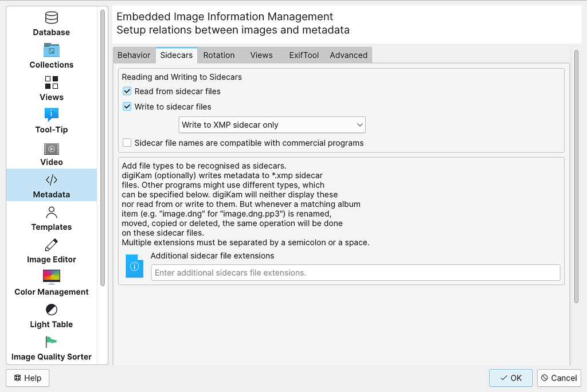Switch to the Behavior tab

(x=134, y=55)
